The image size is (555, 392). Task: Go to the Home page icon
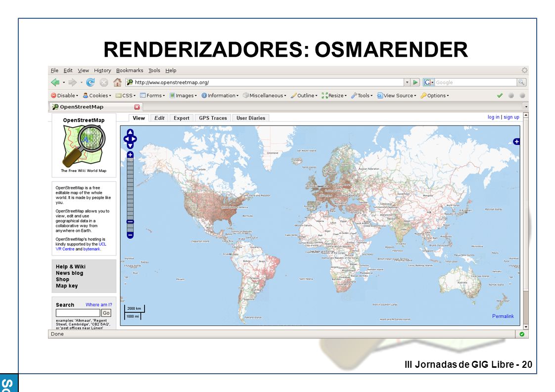pos(117,83)
